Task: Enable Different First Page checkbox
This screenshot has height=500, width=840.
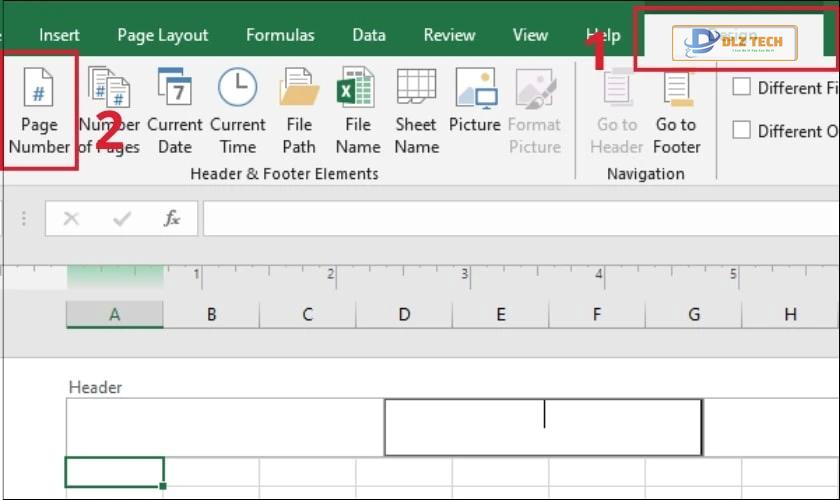Action: tap(741, 86)
